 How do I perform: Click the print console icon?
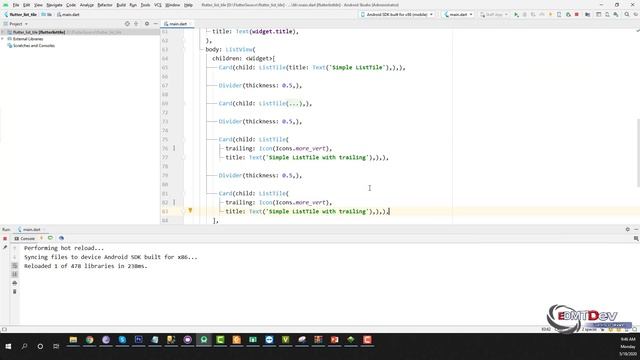[15, 283]
